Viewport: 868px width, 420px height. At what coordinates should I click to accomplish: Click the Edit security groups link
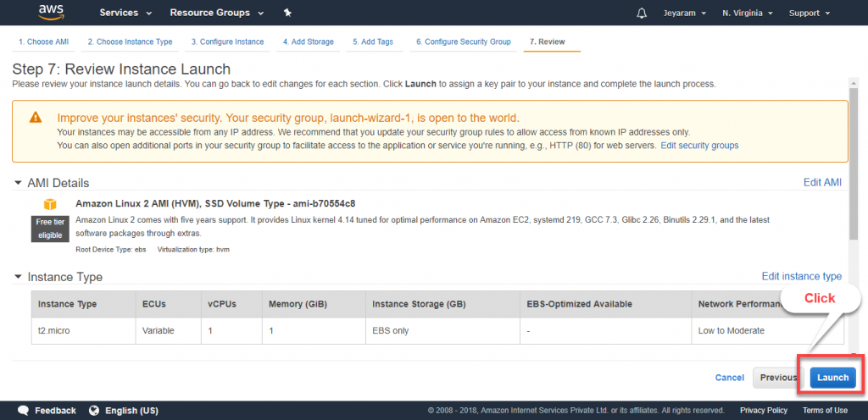699,146
